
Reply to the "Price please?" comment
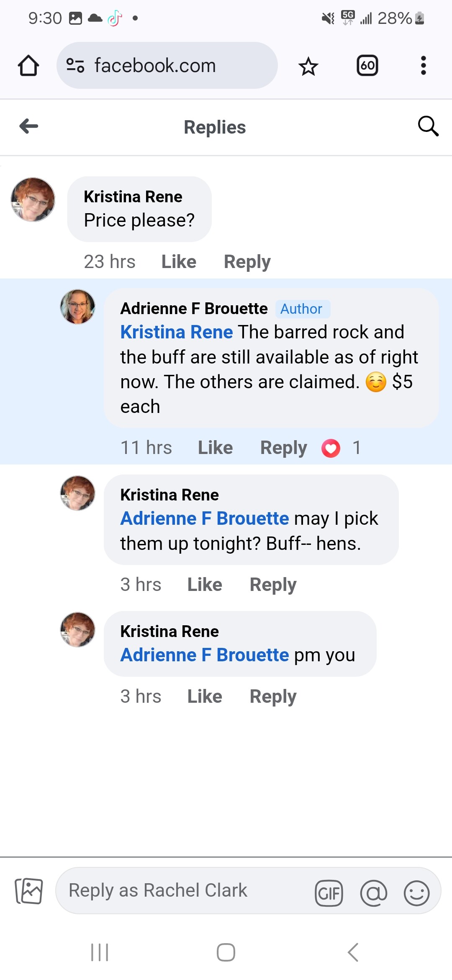247,262
